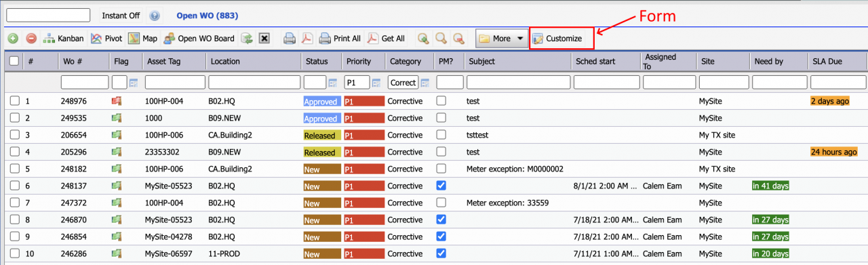The width and height of the screenshot is (868, 265).
Task: Open the Status filter picker icon
Action: point(332,83)
